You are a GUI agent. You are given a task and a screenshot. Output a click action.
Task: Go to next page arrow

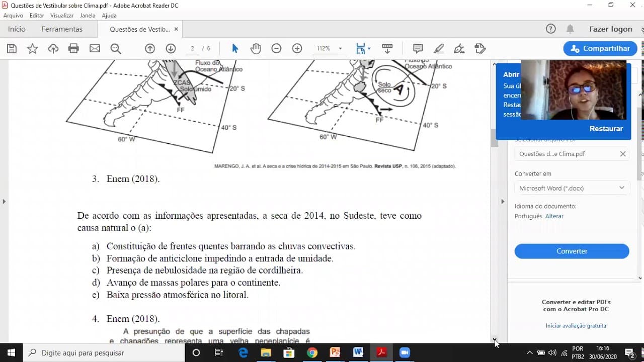click(171, 49)
